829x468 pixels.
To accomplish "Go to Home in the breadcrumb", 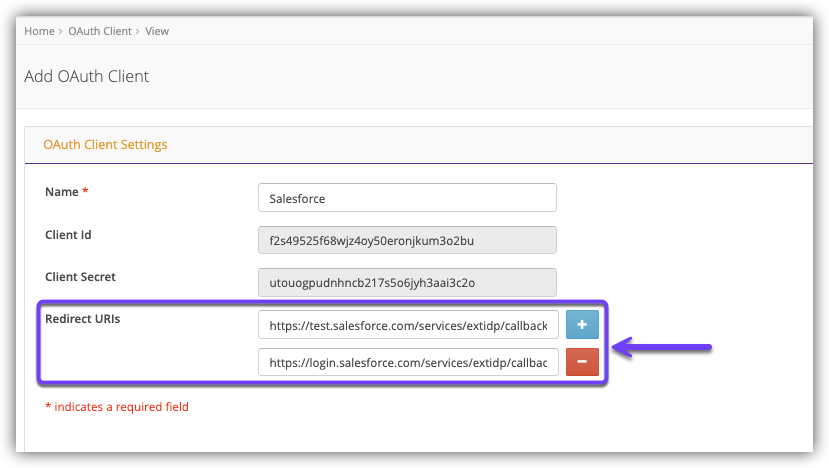I will click(39, 31).
